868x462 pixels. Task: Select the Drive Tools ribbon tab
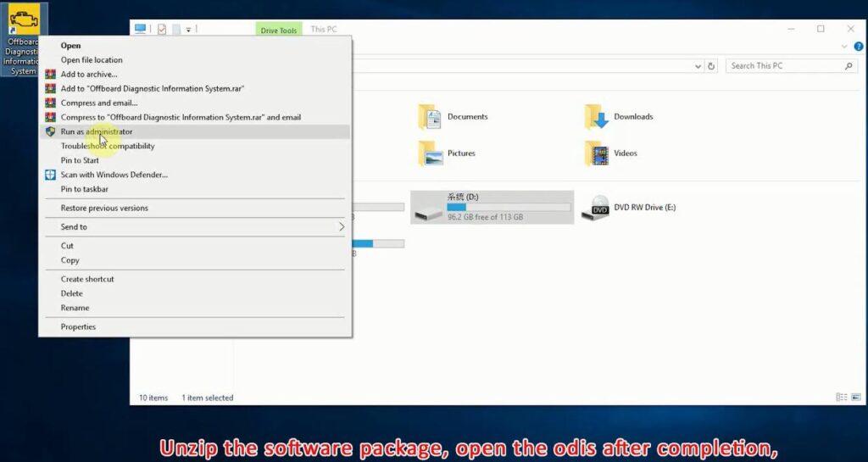pos(277,31)
